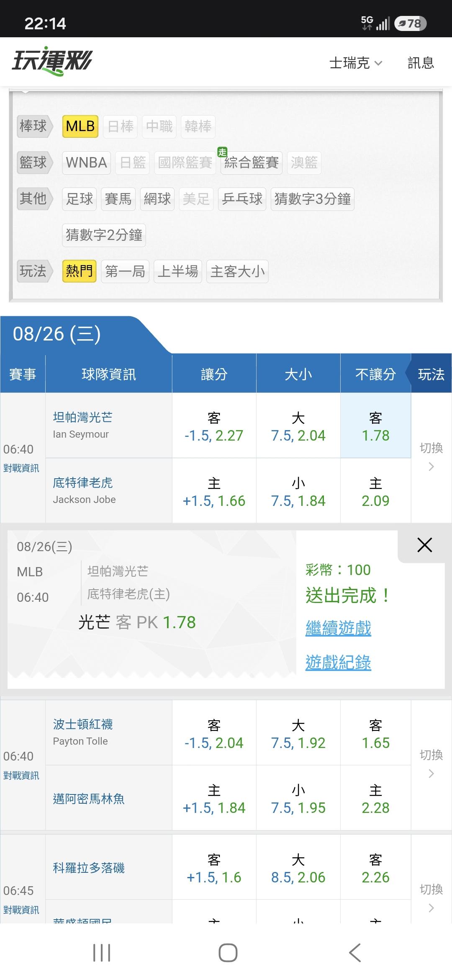
Task: Open the 訊息 messages page
Action: pos(421,63)
